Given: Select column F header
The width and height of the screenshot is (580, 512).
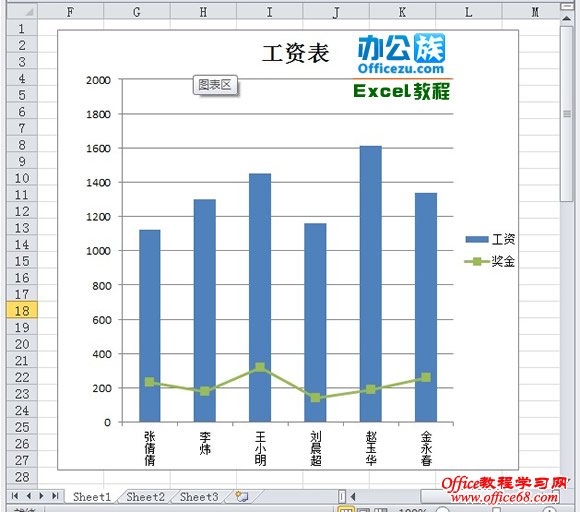Looking at the screenshot, I should (x=71, y=12).
